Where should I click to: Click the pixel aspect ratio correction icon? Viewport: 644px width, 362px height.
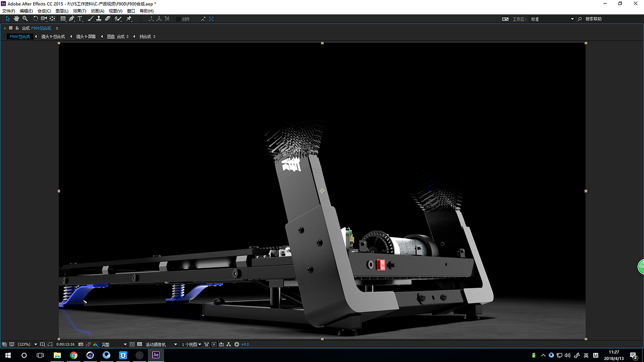point(206,344)
